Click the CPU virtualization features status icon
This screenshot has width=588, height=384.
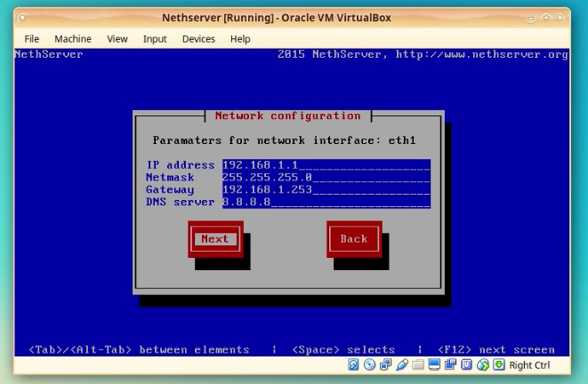tap(466, 364)
